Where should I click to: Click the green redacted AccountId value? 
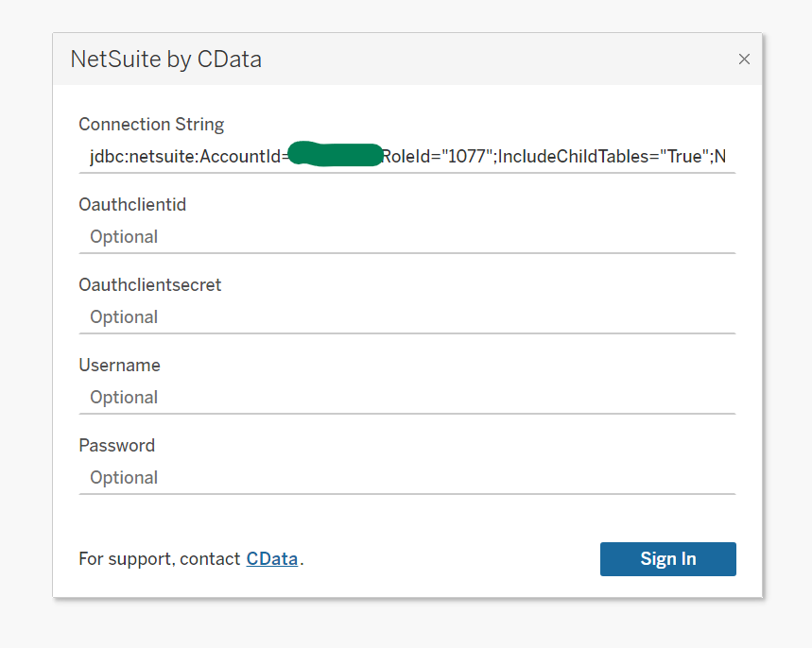tap(335, 155)
